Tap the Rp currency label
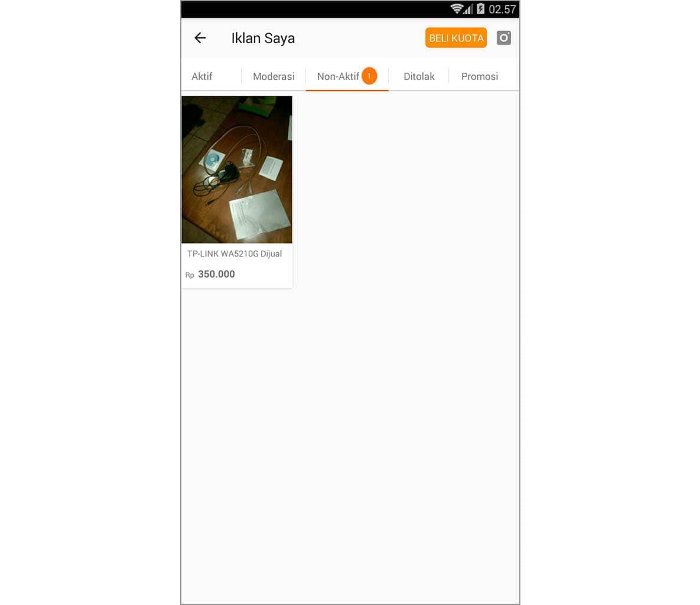The image size is (700, 605). 190,275
